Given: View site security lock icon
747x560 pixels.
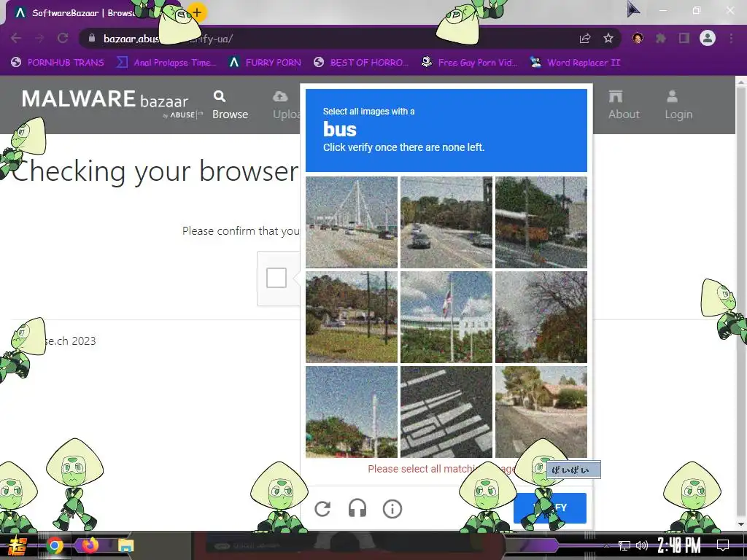Looking at the screenshot, I should pos(92,38).
